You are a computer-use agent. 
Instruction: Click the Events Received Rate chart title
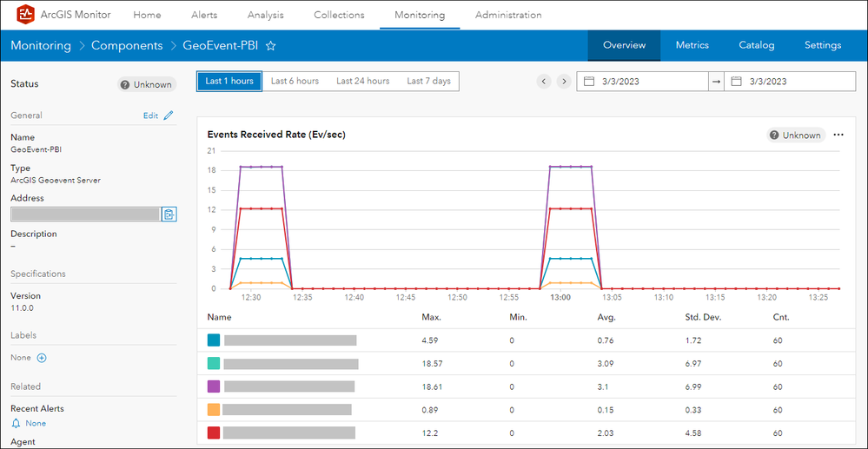pyautogui.click(x=276, y=135)
